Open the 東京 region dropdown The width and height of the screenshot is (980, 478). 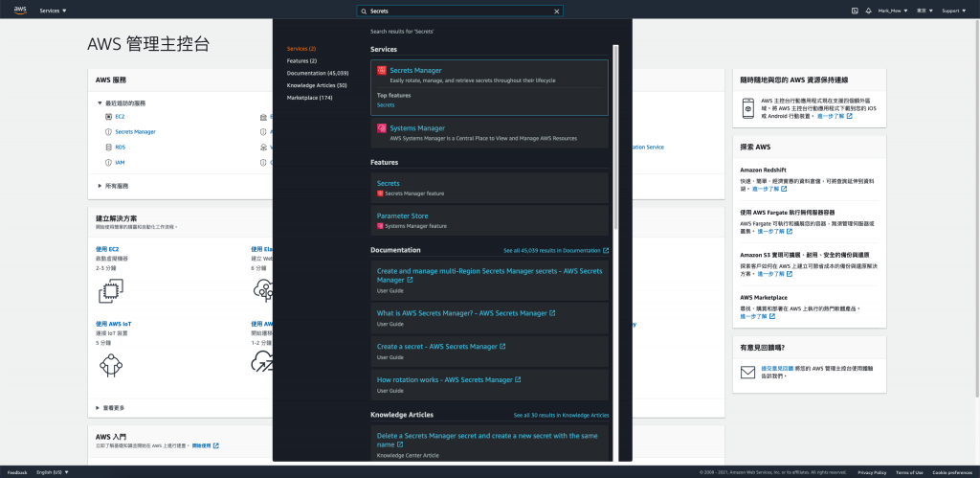(x=925, y=11)
